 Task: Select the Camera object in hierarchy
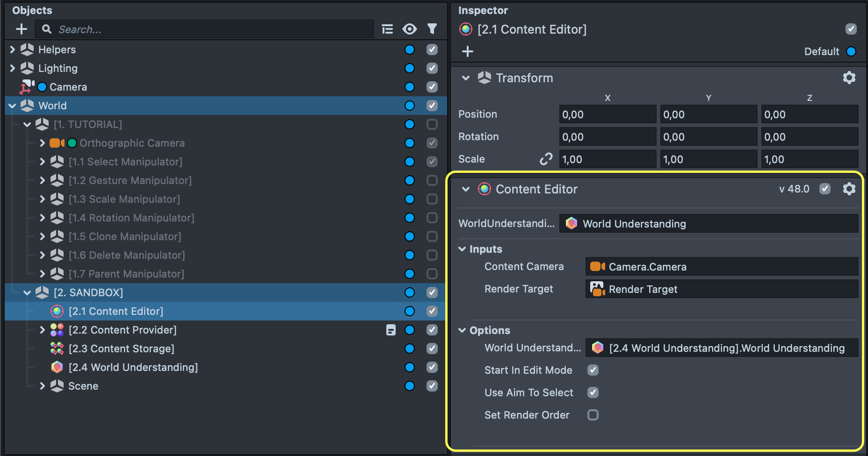click(68, 87)
